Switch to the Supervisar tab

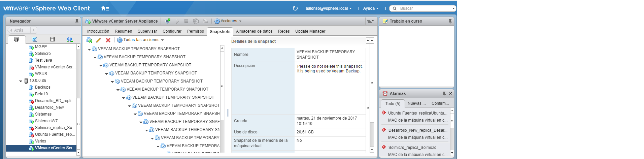pos(147,31)
